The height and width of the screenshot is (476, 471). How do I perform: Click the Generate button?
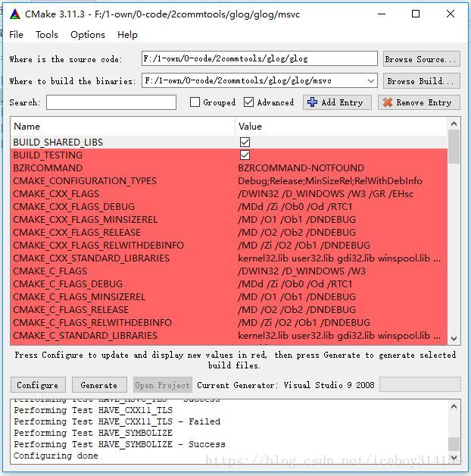tap(99, 385)
